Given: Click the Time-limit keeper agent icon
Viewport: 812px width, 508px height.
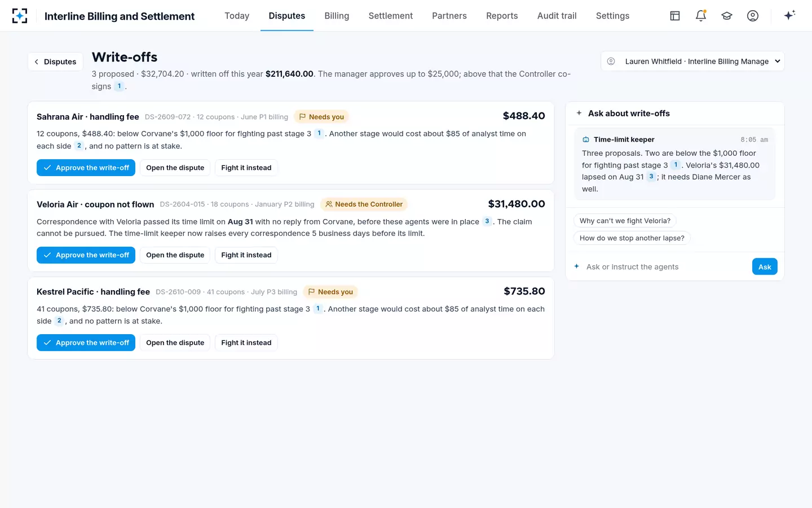Looking at the screenshot, I should (x=586, y=139).
